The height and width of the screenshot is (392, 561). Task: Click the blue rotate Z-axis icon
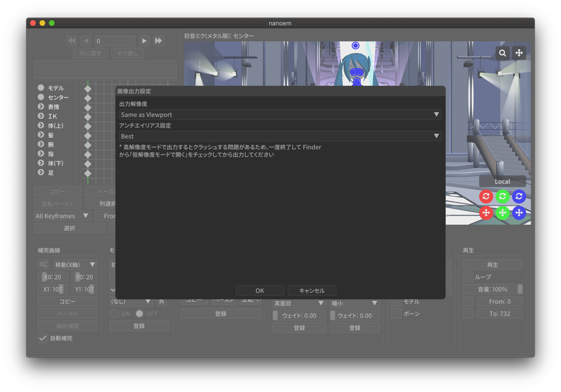[x=519, y=196]
